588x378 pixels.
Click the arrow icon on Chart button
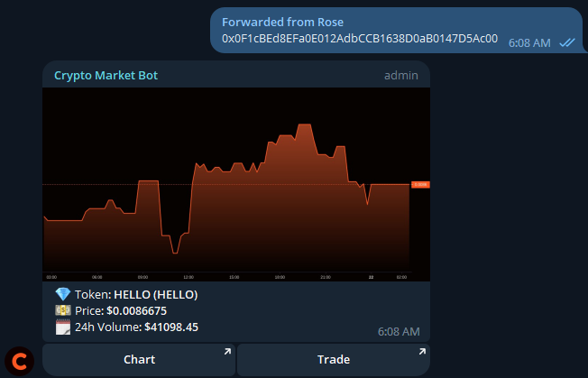click(x=227, y=351)
